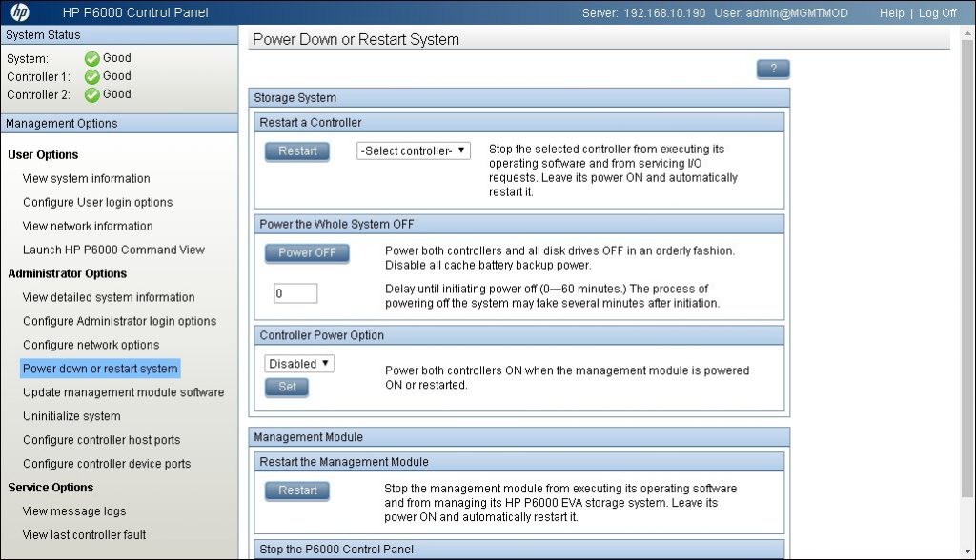Open Update management module software

pos(123,392)
